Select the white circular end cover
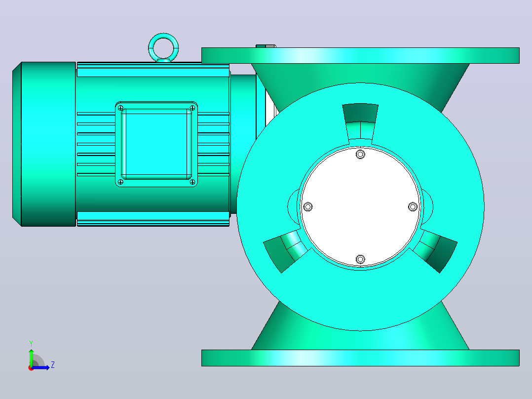 (360, 207)
